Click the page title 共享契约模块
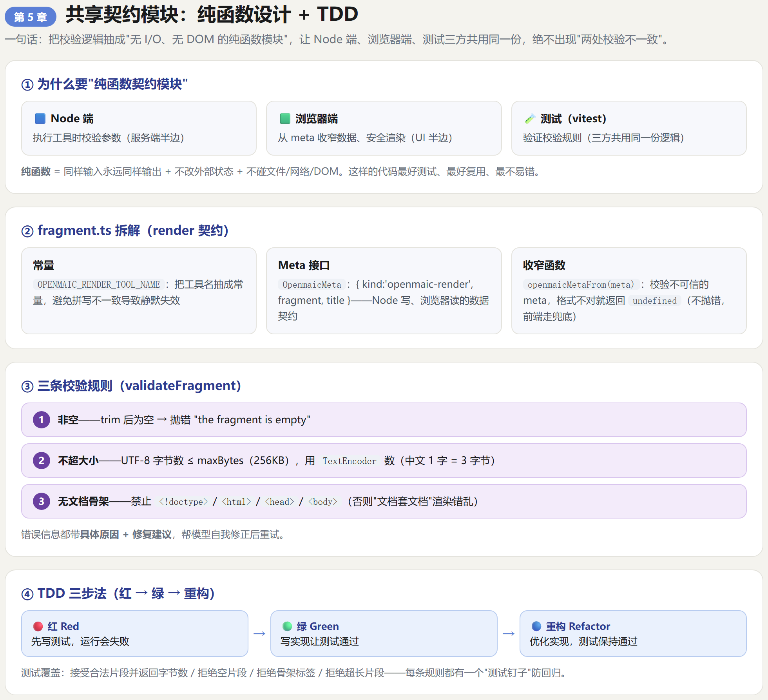Image resolution: width=768 pixels, height=700 pixels. tap(212, 15)
